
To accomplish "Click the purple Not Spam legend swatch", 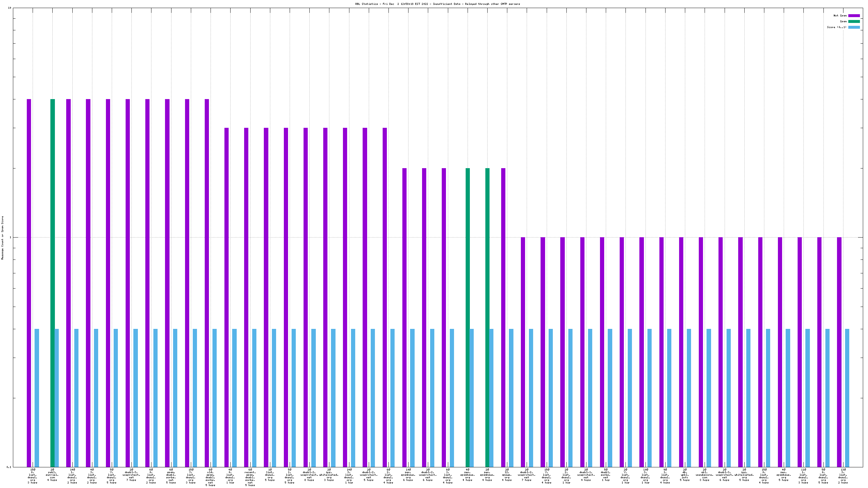I will [x=854, y=15].
